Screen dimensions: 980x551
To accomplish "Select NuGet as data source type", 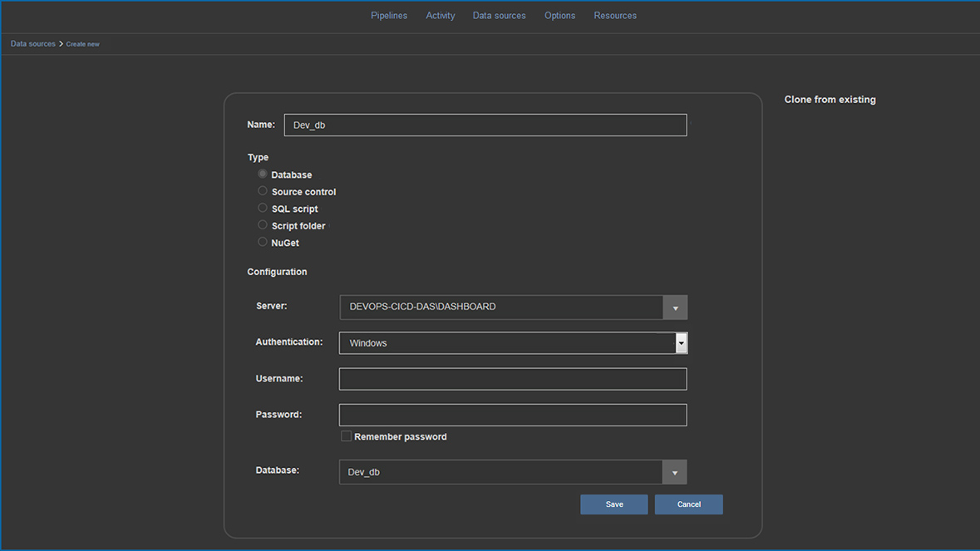I will click(x=262, y=242).
